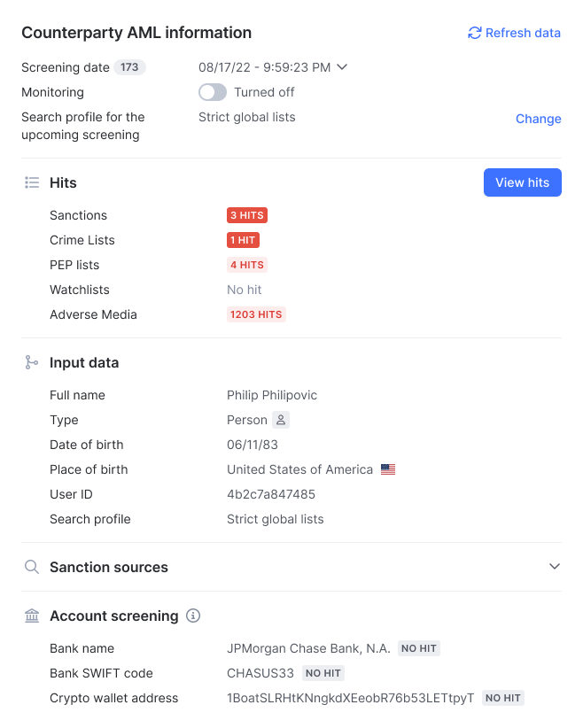Click the Refresh data link text
The image size is (583, 728).
523,33
